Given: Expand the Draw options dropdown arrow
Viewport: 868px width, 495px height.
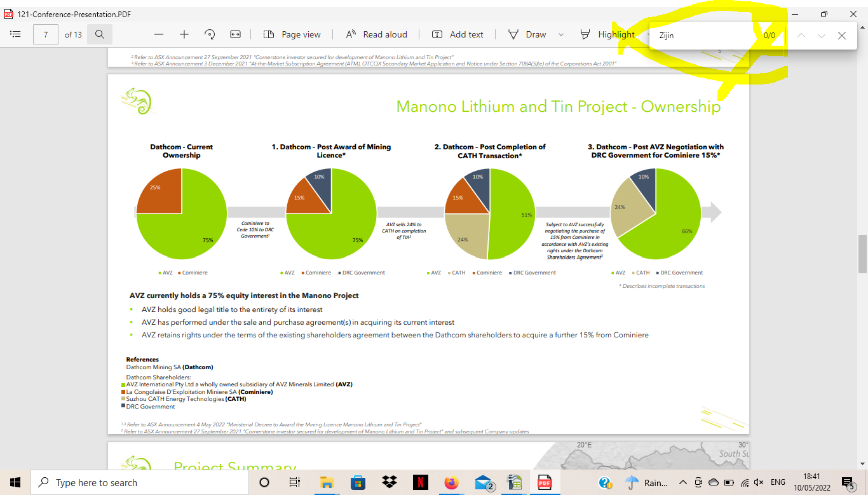Looking at the screenshot, I should pyautogui.click(x=561, y=34).
